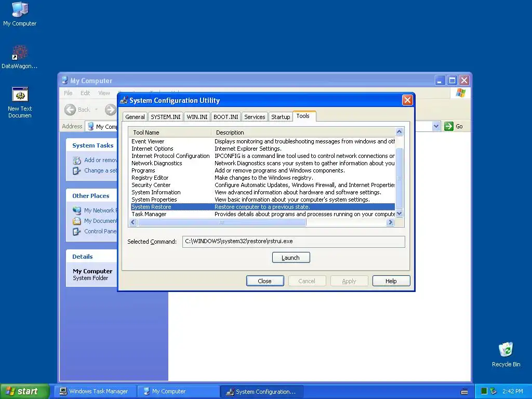
Task: Click the Control Panel icon in Other Places
Action: coord(77,231)
